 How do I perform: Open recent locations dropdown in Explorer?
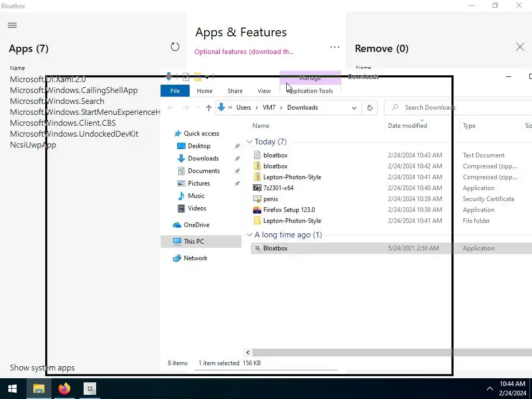pos(198,108)
